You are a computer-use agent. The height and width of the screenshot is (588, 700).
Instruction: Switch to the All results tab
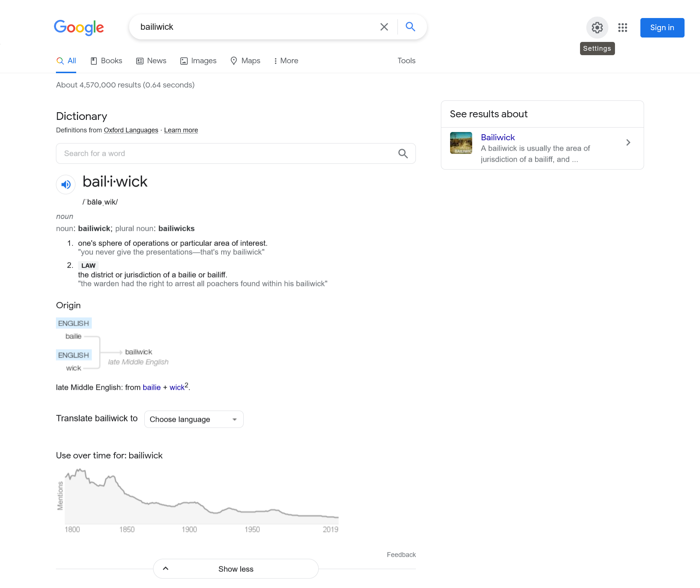[x=66, y=61]
